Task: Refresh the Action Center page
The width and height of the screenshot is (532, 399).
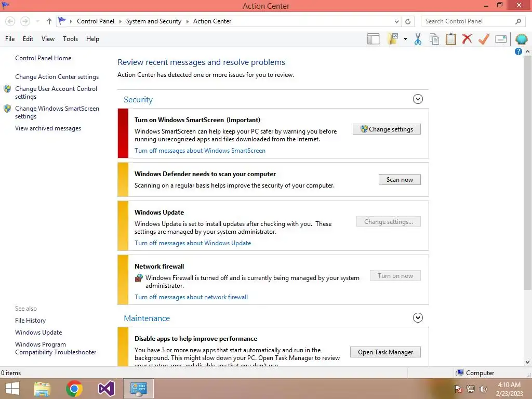Action: pyautogui.click(x=408, y=21)
